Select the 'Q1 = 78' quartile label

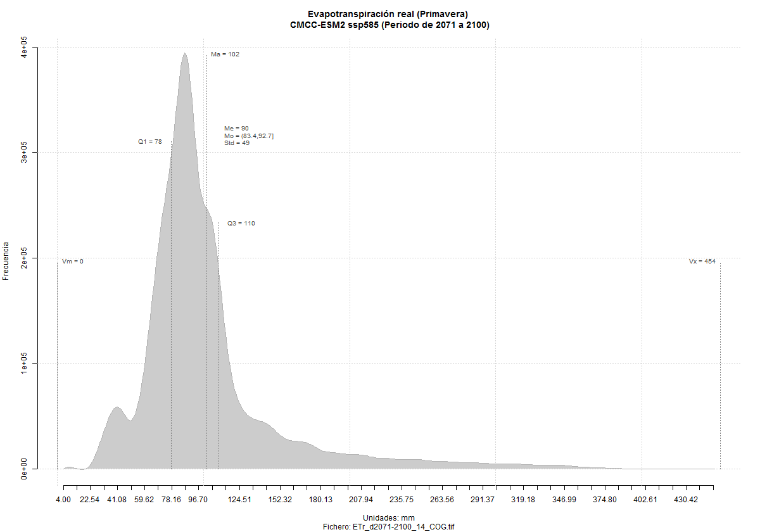[x=150, y=142]
